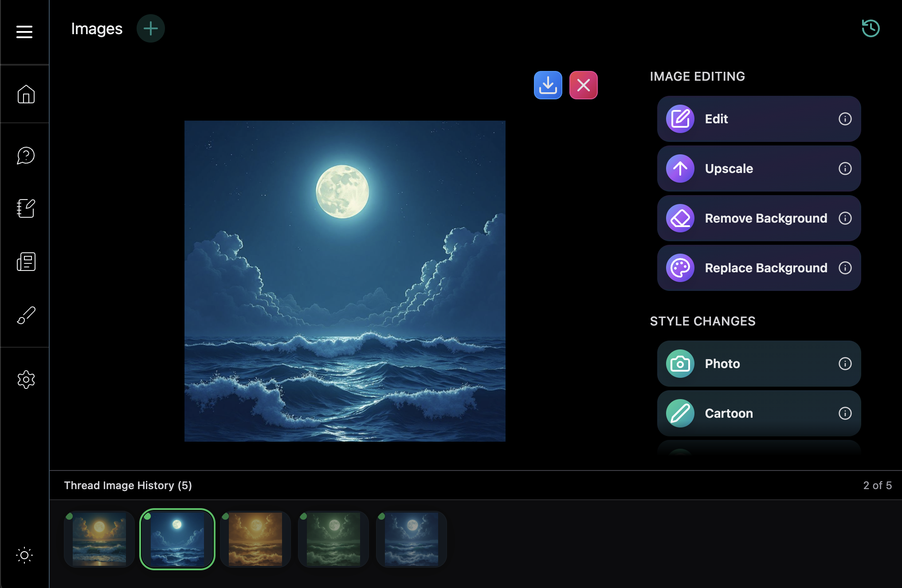Open Settings via the gear icon
The width and height of the screenshot is (902, 588).
[25, 380]
